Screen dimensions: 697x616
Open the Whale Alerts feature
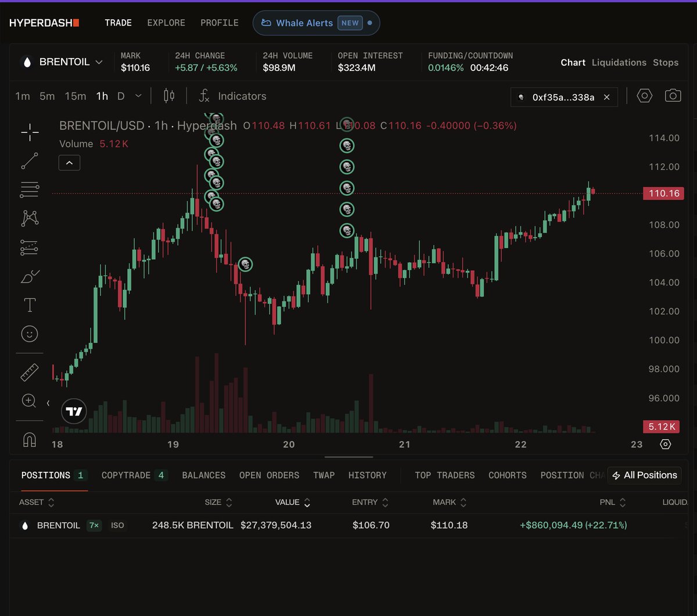point(317,23)
